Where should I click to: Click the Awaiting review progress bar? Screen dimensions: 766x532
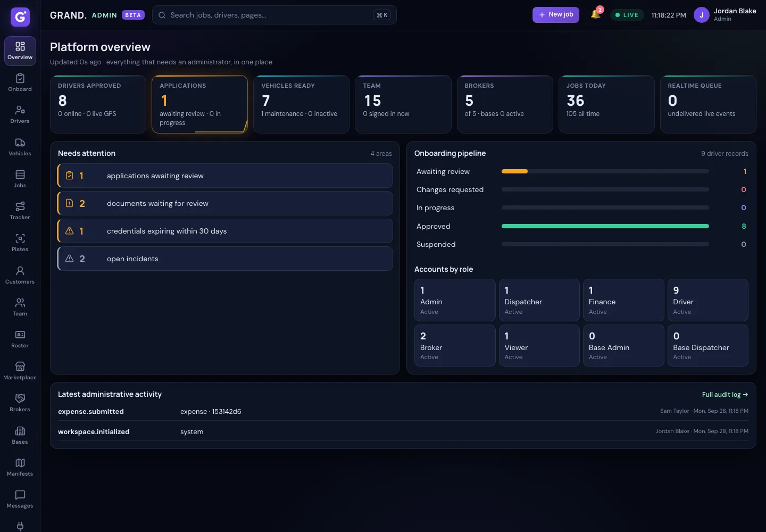tap(605, 171)
